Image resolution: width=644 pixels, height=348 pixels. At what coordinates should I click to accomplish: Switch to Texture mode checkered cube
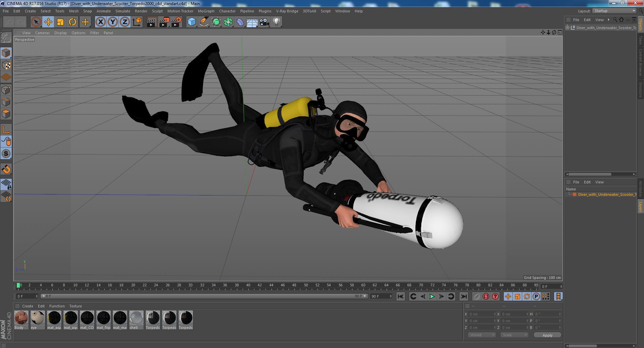(6, 65)
